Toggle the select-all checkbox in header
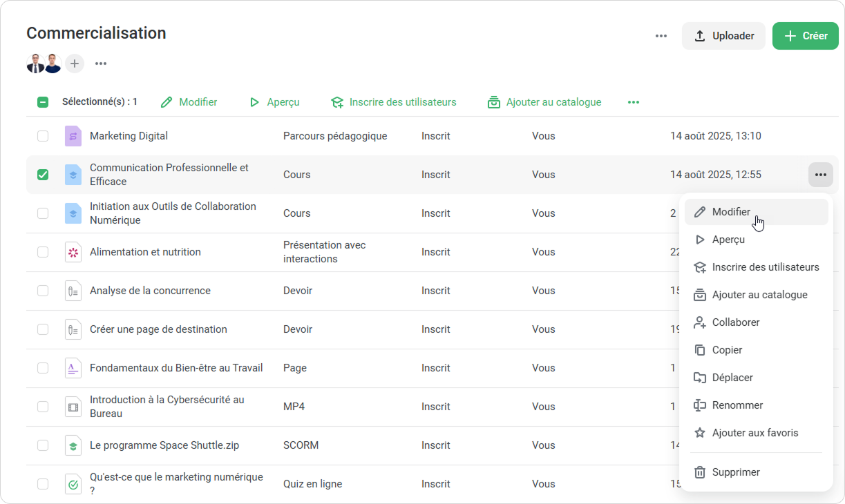The height and width of the screenshot is (504, 845). 43,102
